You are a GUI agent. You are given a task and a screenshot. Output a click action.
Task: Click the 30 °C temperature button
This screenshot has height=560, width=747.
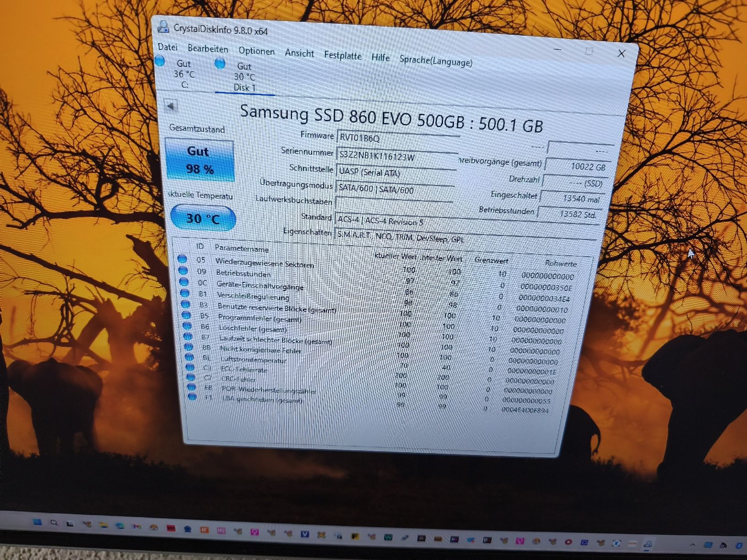203,218
